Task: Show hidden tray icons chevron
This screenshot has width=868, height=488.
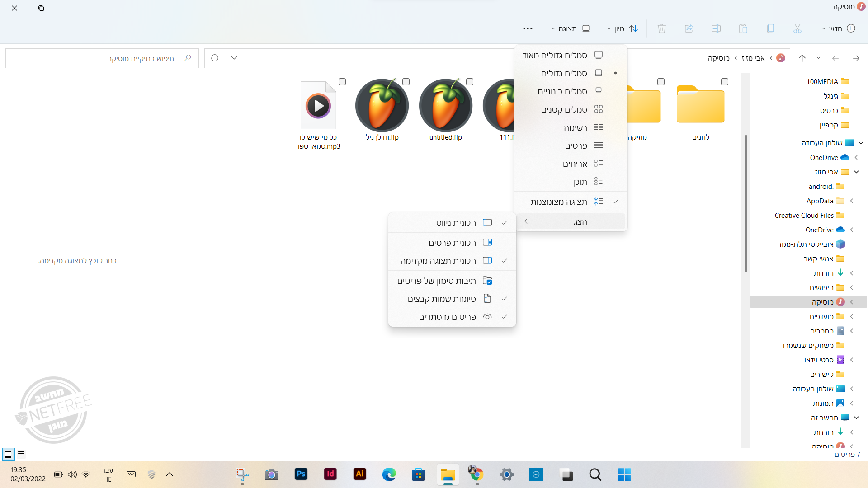Action: tap(170, 474)
